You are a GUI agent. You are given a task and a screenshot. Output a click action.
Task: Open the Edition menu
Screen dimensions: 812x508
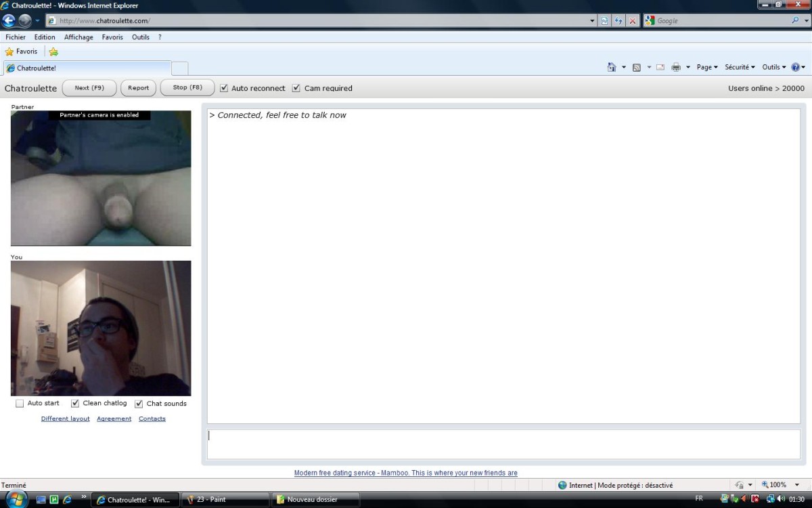[45, 37]
